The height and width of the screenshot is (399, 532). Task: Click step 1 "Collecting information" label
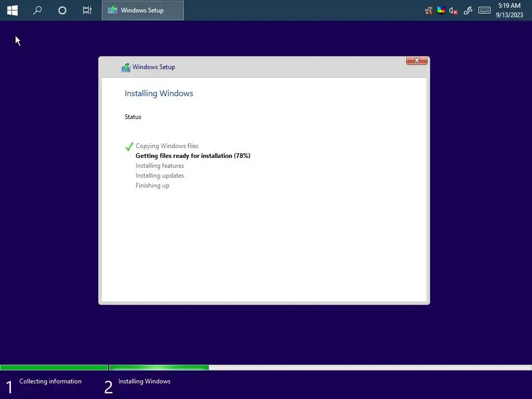(x=50, y=381)
